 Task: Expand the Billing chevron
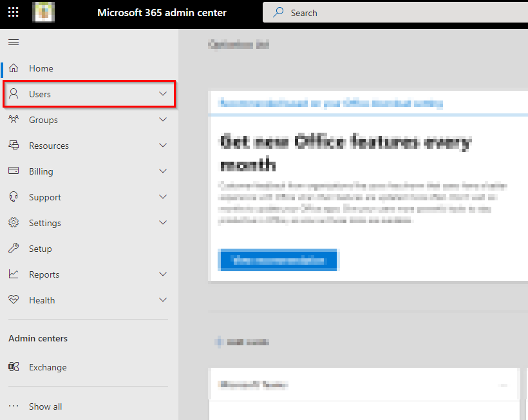click(x=163, y=171)
